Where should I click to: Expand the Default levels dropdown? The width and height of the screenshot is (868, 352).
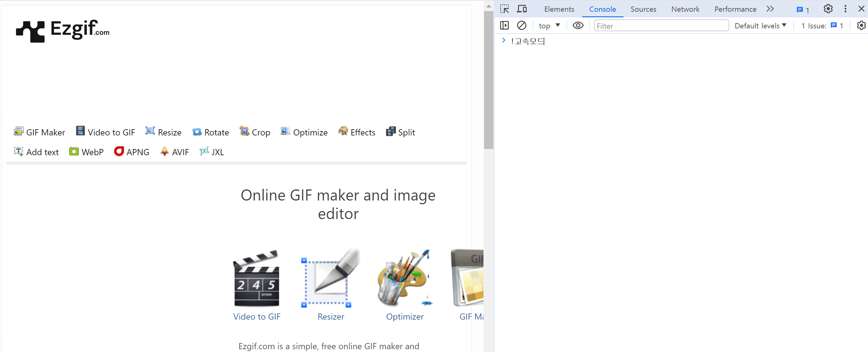[x=760, y=26]
